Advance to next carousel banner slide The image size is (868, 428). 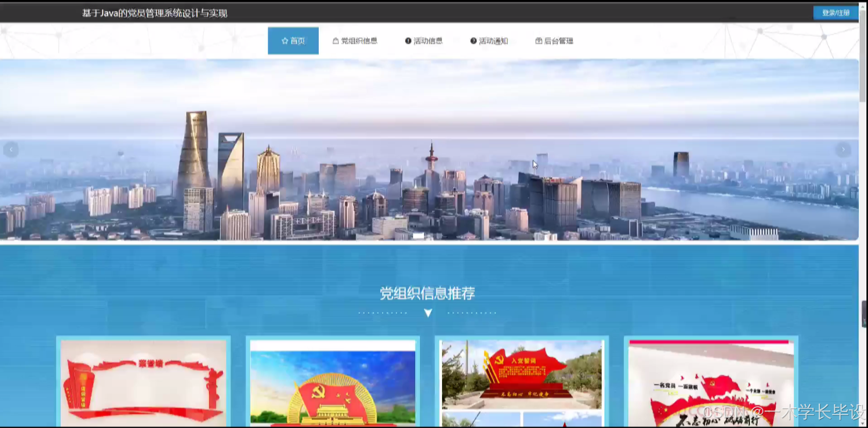point(843,150)
